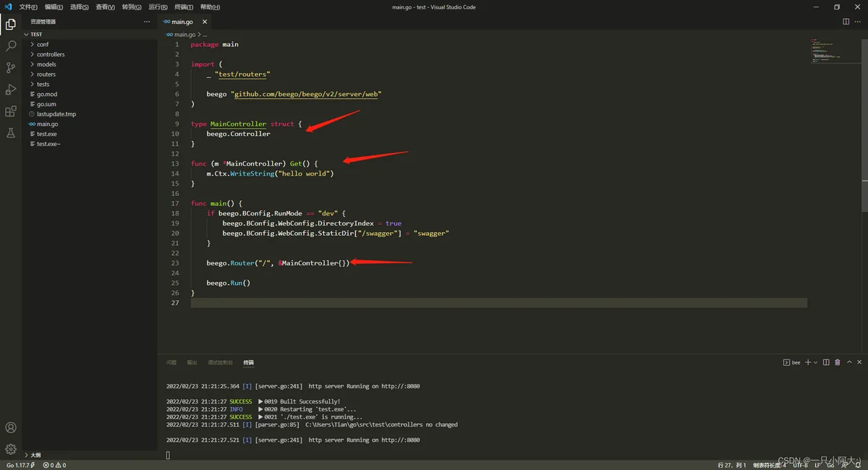Select the main.go editor tab
Image resolution: width=868 pixels, height=470 pixels.
click(185, 22)
